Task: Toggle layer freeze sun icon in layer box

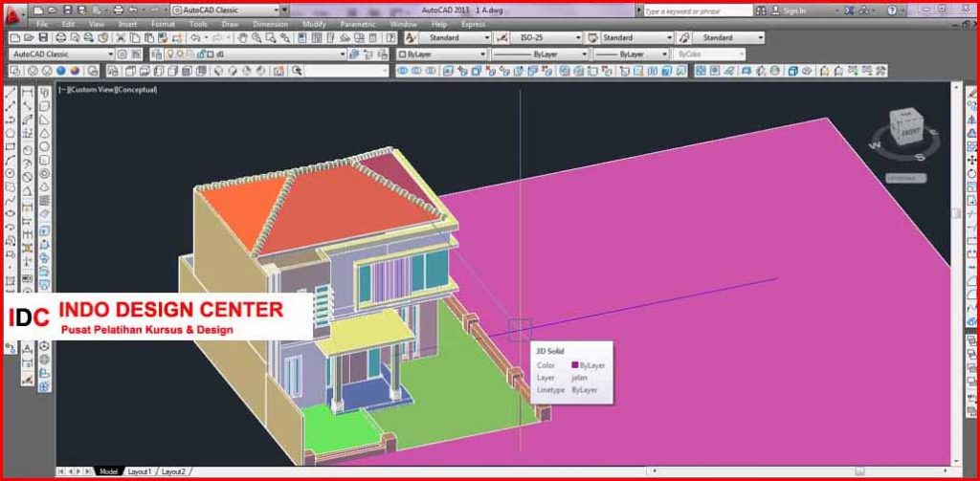Action: coord(179,55)
